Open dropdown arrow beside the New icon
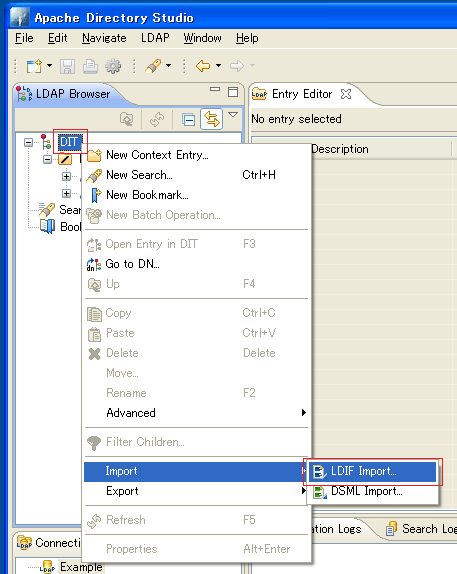The height and width of the screenshot is (574, 457). click(x=49, y=66)
